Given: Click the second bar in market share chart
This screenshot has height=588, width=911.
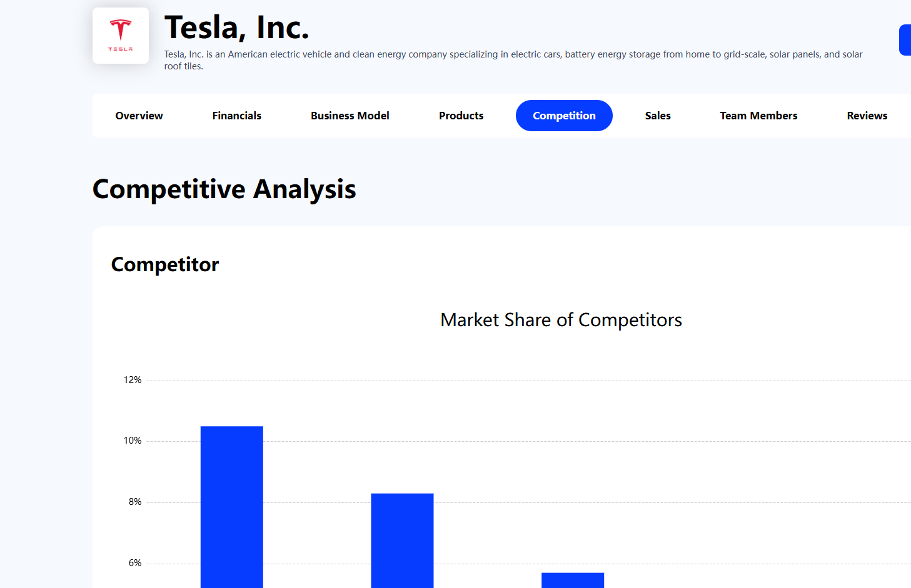Looking at the screenshot, I should tap(402, 541).
